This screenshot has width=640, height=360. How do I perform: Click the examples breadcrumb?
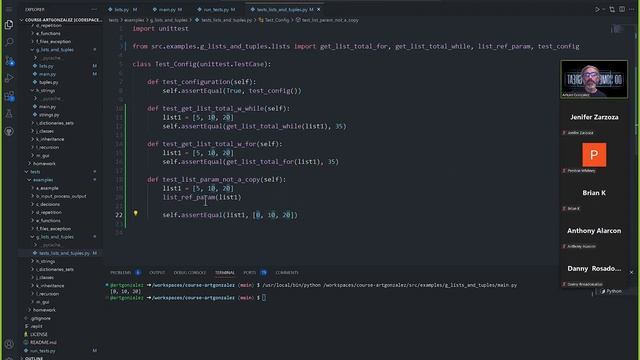click(x=134, y=20)
